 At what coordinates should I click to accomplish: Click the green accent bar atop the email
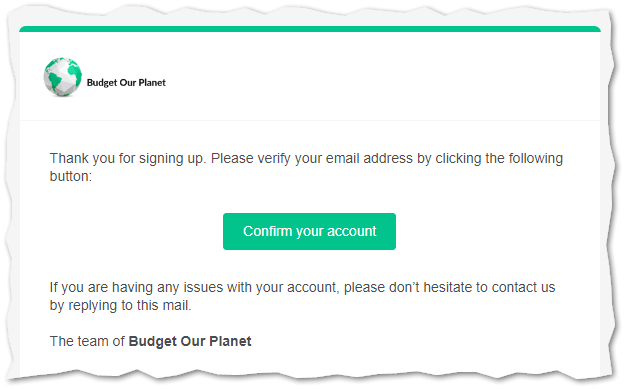[310, 29]
